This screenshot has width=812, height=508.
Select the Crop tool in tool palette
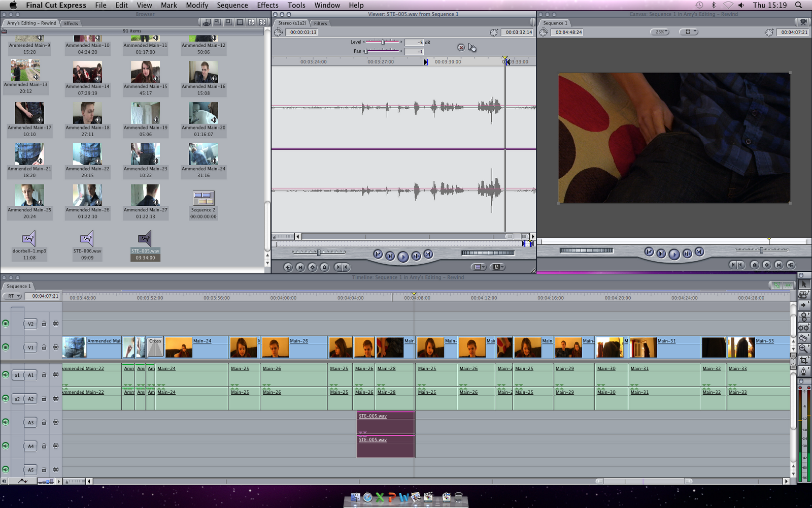coord(804,360)
